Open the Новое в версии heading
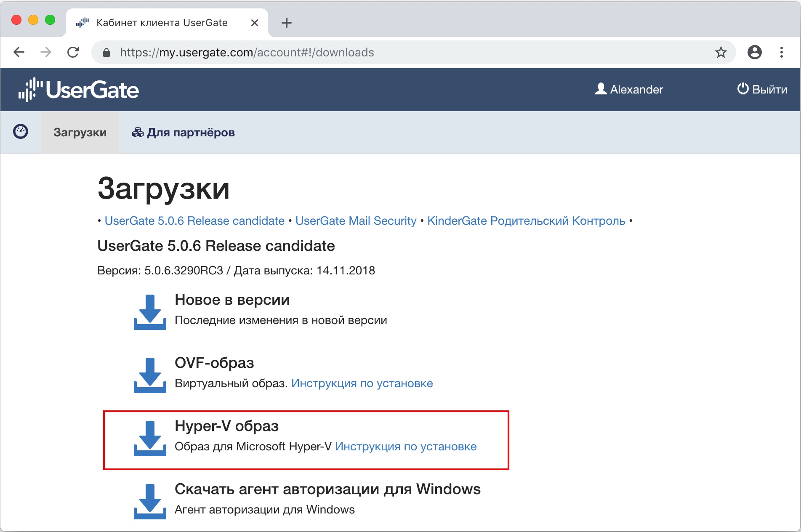 click(232, 300)
